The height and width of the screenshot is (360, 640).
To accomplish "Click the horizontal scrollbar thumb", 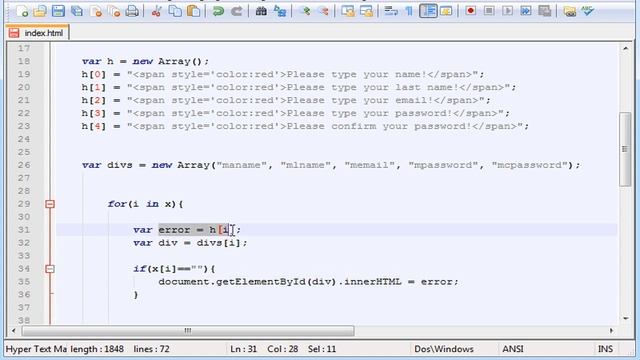I will coord(188,331).
